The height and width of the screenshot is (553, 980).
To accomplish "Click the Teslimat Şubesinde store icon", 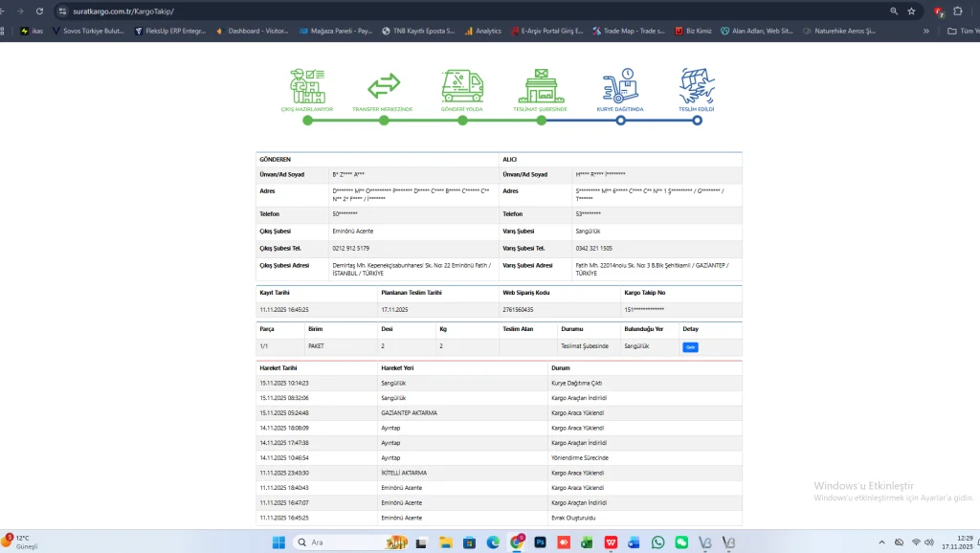I will click(x=542, y=86).
